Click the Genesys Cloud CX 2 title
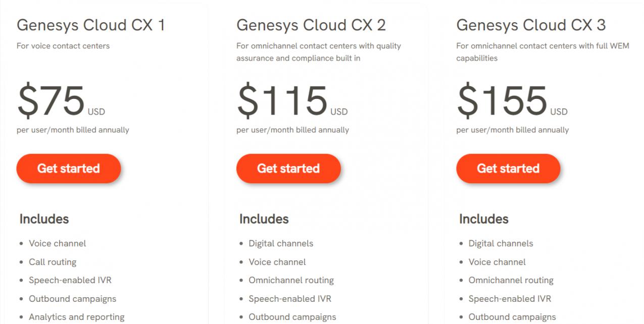This screenshot has width=644, height=324. pyautogui.click(x=311, y=25)
